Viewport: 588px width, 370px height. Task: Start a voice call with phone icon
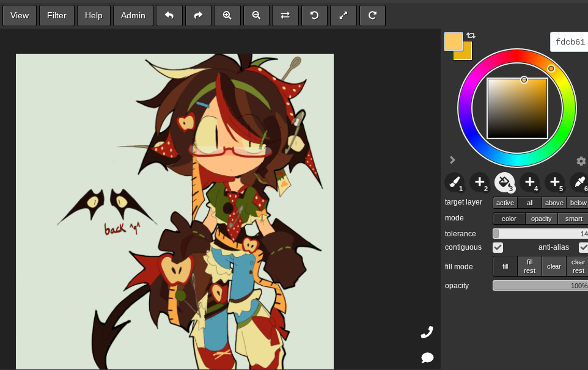point(427,332)
